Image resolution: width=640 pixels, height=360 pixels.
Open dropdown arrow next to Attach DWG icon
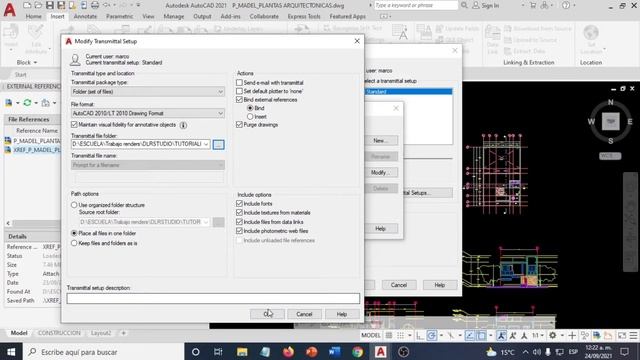click(x=18, y=103)
